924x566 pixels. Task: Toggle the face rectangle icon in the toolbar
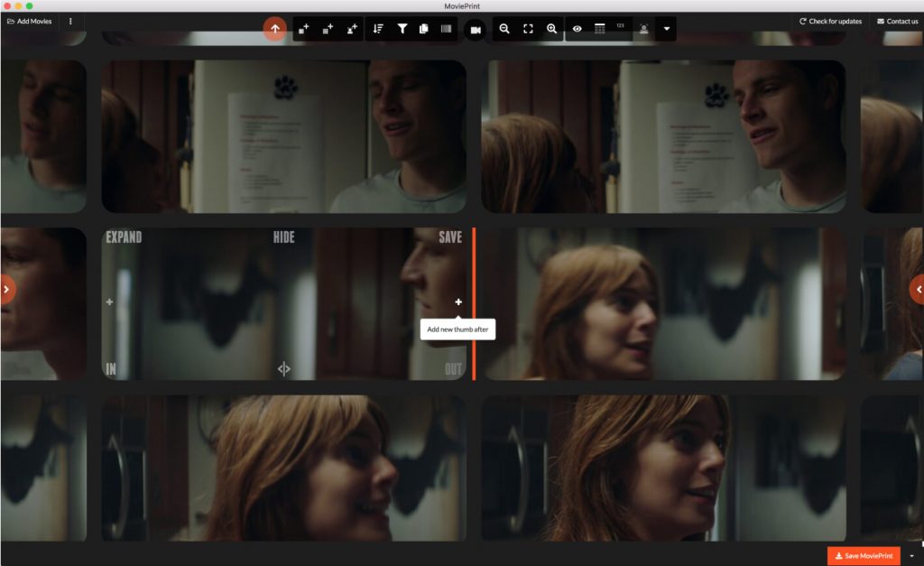click(644, 29)
